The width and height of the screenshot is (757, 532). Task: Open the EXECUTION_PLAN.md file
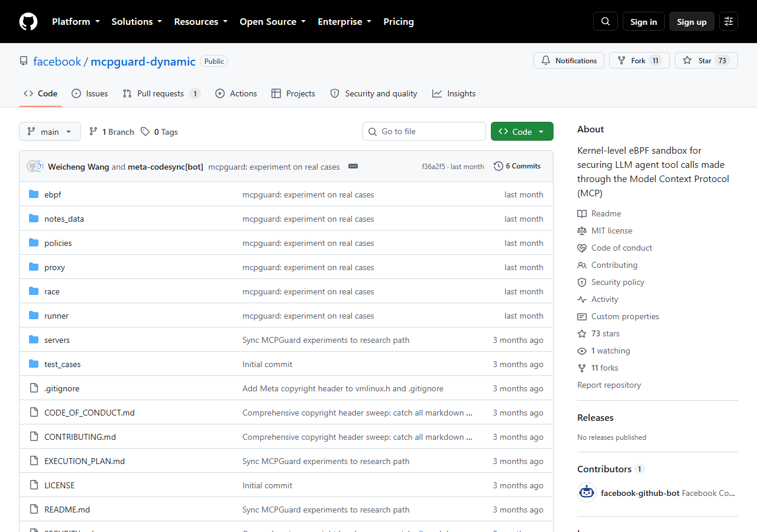85,461
